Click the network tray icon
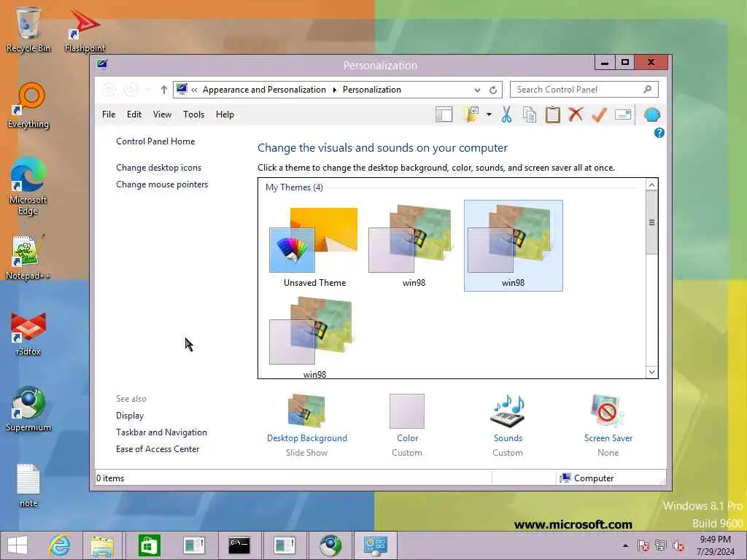The height and width of the screenshot is (560, 747). point(660,545)
